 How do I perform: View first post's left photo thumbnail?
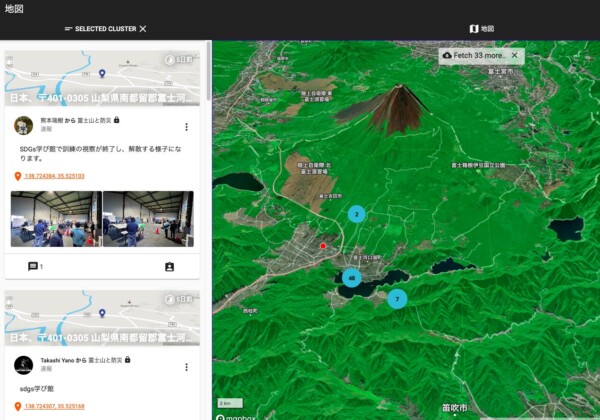click(55, 219)
